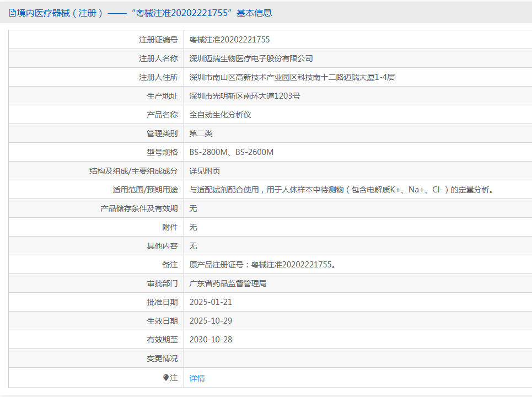Viewport: 532px width, 397px height.
Task: Click registrant name 深圳迈瑞生物医疗电子股份有限公司
Action: click(251, 58)
